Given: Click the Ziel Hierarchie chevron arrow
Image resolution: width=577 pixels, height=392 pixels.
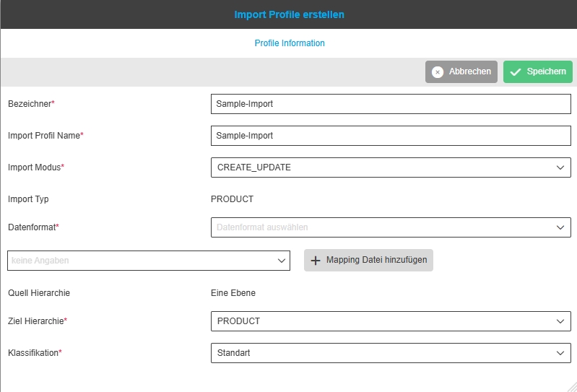Looking at the screenshot, I should 561,321.
